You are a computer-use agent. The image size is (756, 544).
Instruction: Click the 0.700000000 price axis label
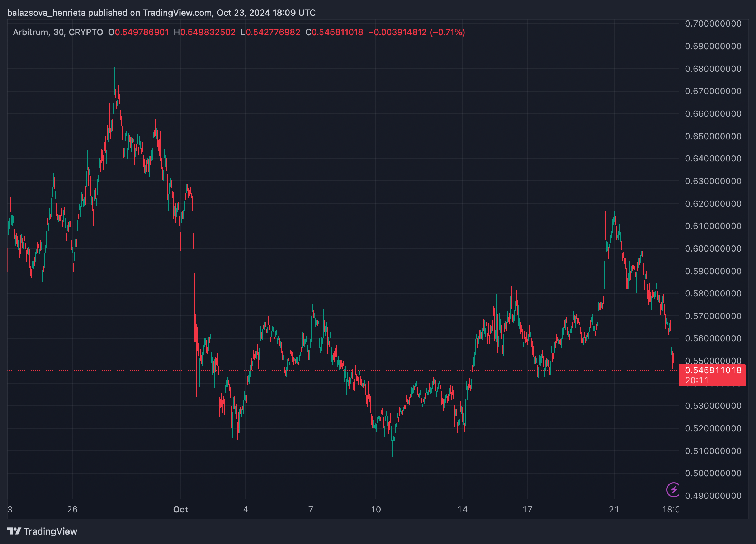tap(713, 24)
